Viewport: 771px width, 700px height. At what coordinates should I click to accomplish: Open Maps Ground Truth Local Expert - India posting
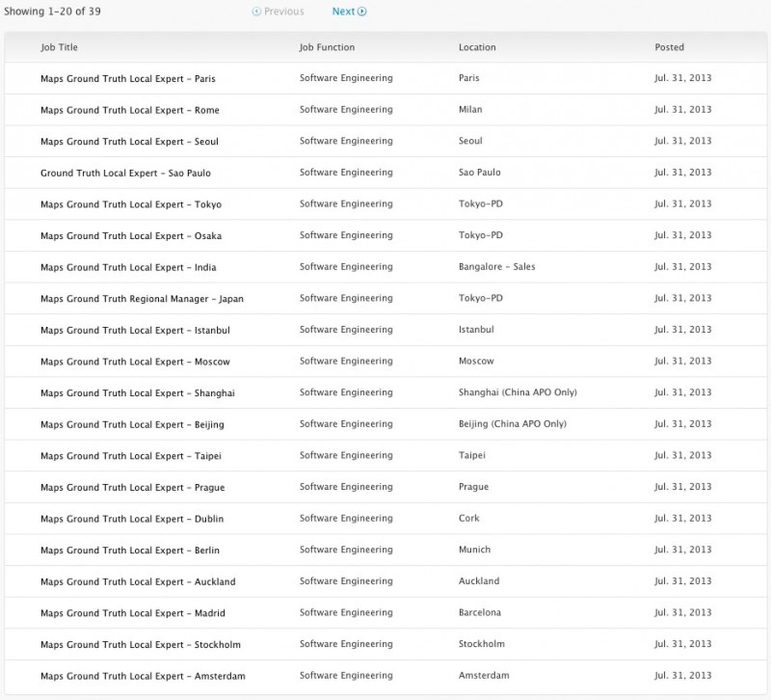click(128, 267)
